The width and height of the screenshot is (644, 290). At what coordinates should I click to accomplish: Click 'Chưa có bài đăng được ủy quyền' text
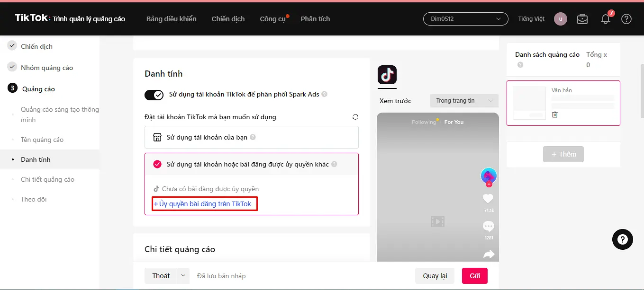210,189
